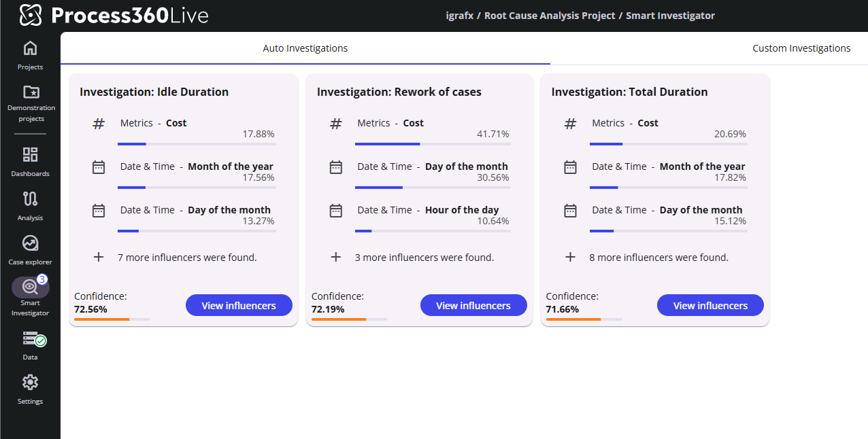The width and height of the screenshot is (868, 439).
Task: Click igrafx in the breadcrumb
Action: (x=460, y=16)
